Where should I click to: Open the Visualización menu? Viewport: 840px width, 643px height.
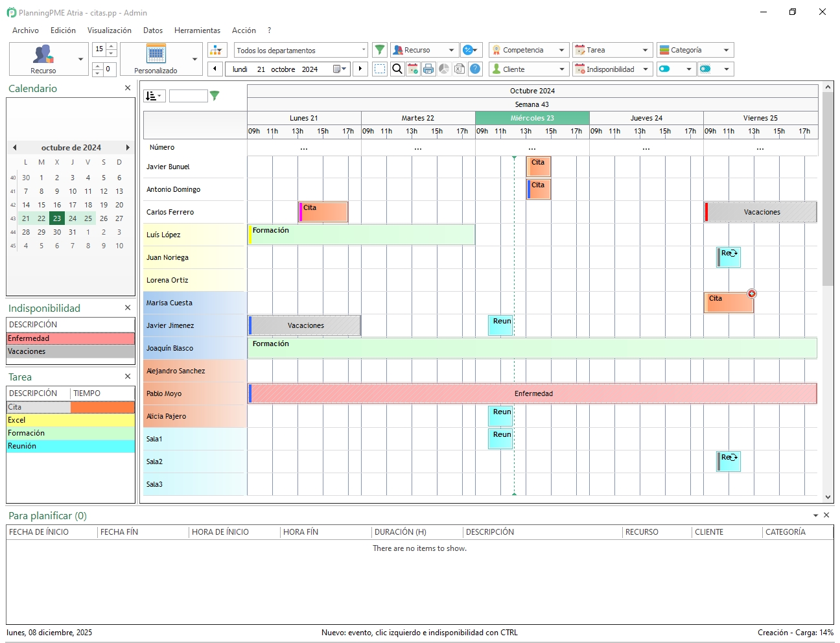(109, 30)
